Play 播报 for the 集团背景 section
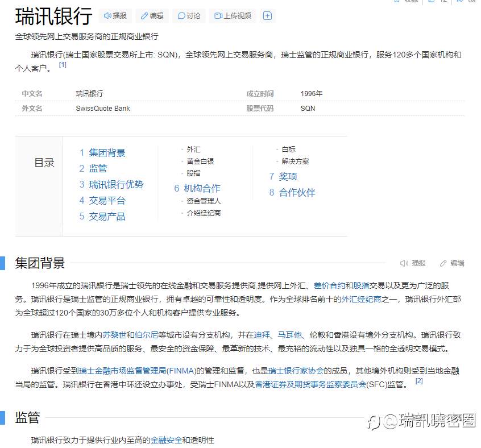481x448 pixels. pyautogui.click(x=413, y=263)
